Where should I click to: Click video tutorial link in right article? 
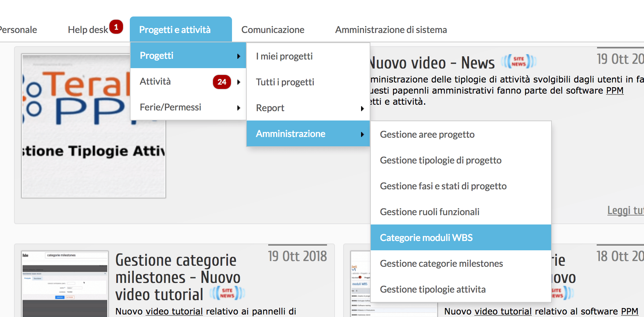[x=503, y=311]
